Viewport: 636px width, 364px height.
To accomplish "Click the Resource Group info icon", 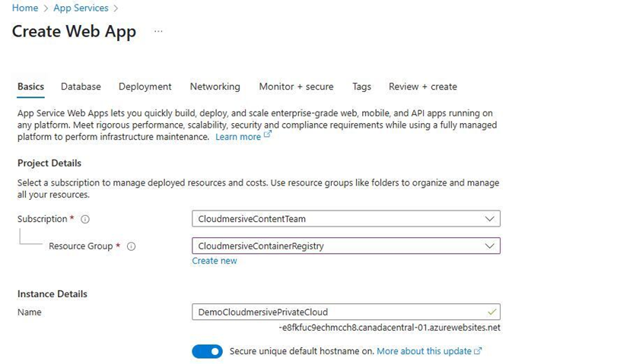I will (x=131, y=246).
